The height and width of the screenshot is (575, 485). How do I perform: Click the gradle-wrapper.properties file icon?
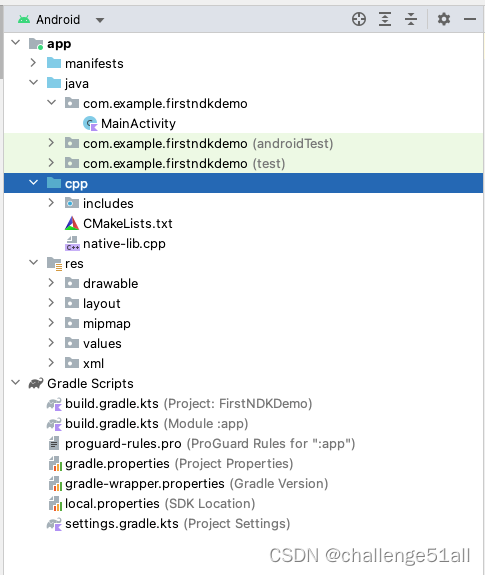click(x=55, y=484)
